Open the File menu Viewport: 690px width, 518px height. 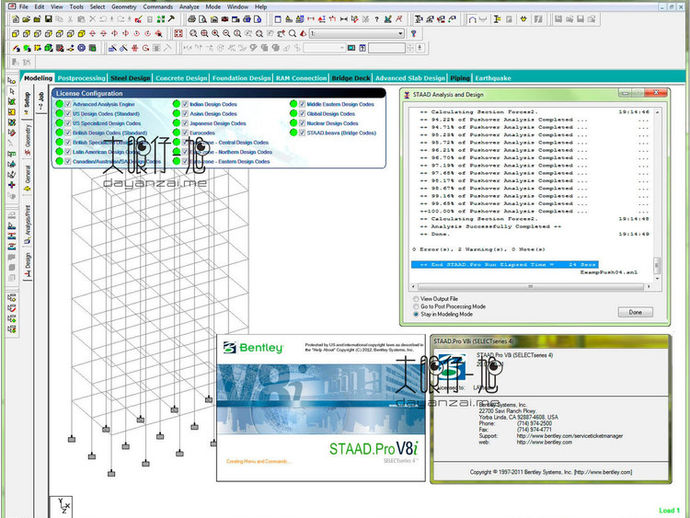[x=24, y=7]
